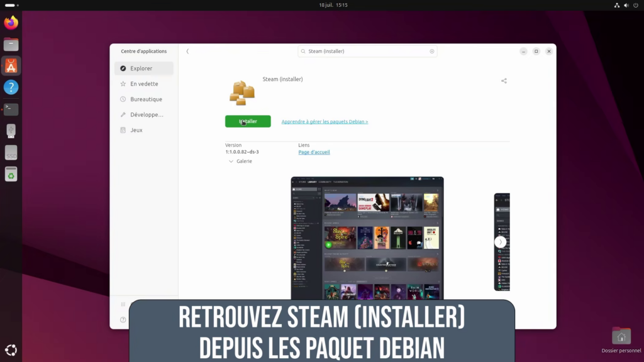Select Explorer in the sidebar
The image size is (644, 362).
144,69
